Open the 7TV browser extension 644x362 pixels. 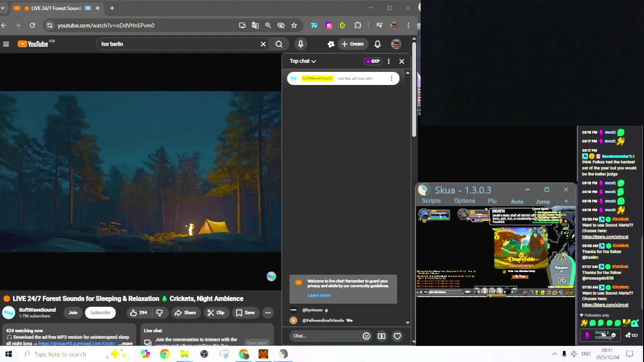[314, 25]
